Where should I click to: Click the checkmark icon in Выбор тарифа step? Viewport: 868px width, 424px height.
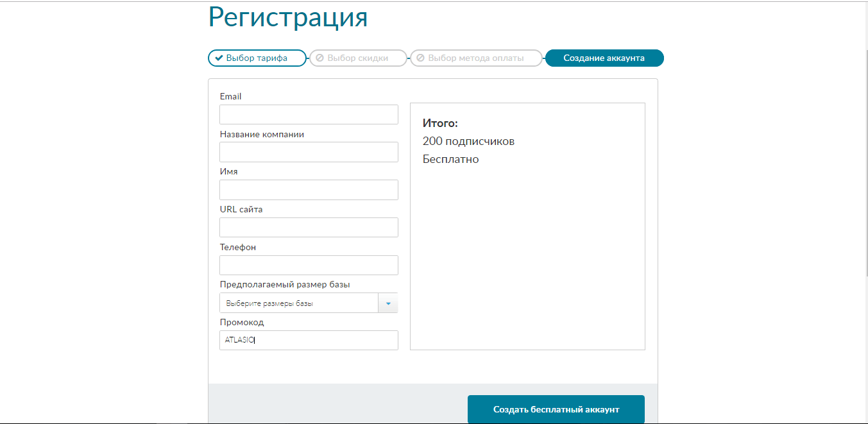(219, 58)
